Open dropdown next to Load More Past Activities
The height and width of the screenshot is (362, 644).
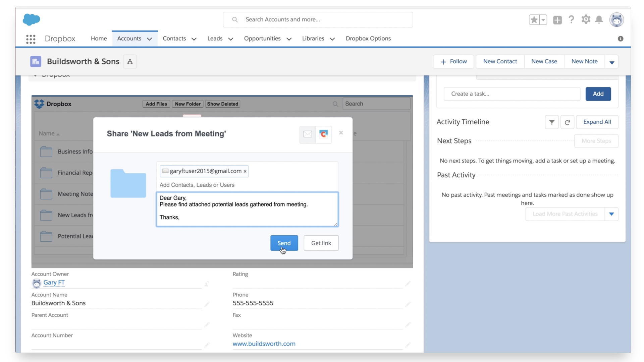611,214
